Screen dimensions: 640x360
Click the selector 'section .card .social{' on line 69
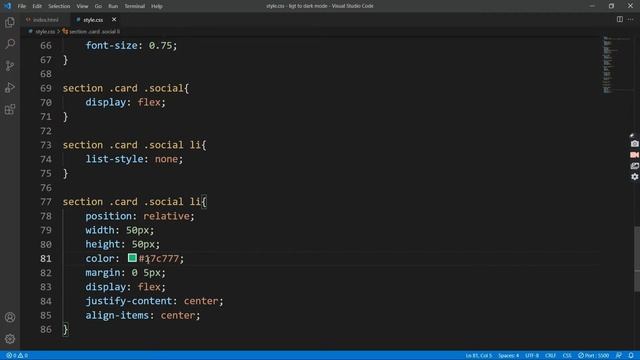[126, 88]
